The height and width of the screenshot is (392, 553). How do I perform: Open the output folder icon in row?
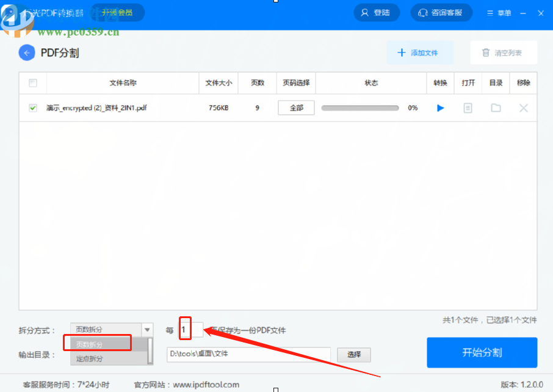(x=496, y=108)
